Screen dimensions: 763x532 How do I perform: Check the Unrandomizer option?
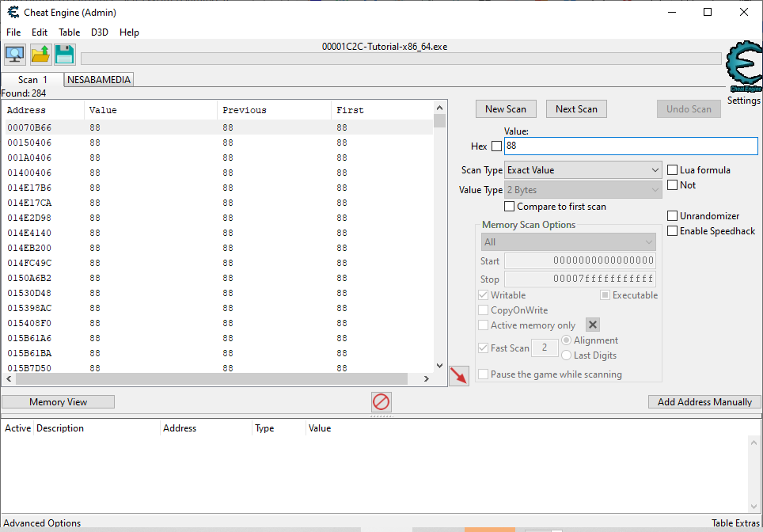coord(673,216)
